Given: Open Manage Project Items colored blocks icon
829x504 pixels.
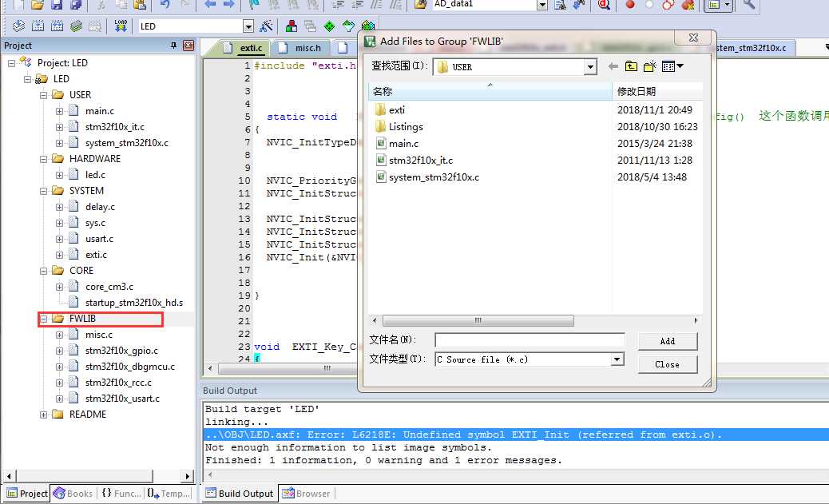Looking at the screenshot, I should click(291, 26).
